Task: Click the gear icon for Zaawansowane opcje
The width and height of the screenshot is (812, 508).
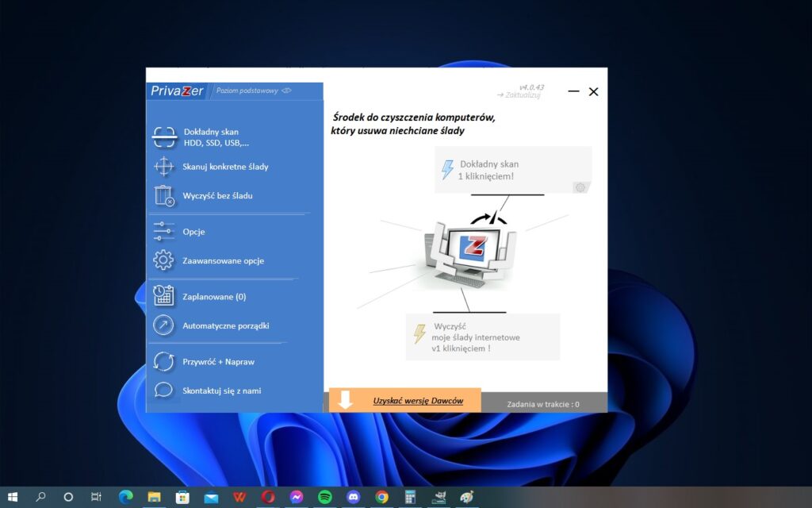Action: [x=163, y=260]
